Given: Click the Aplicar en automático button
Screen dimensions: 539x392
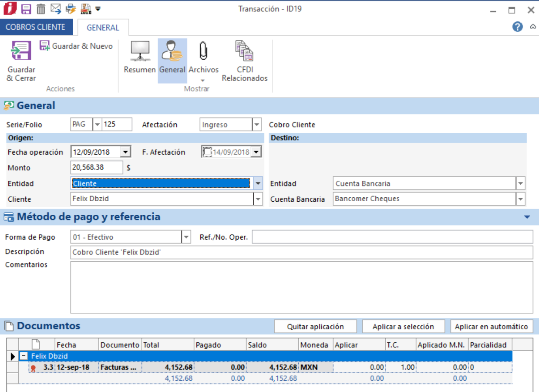Looking at the screenshot, I should tap(492, 327).
